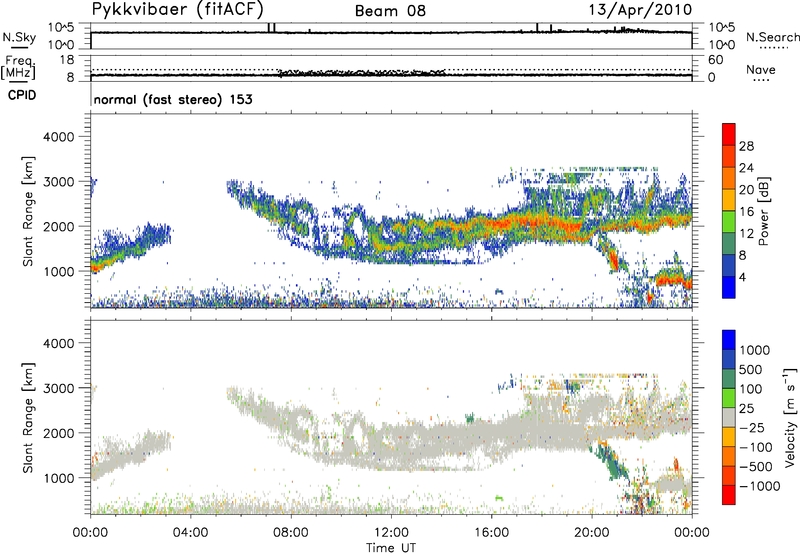Click the 28 label on Power colorbar
The width and height of the screenshot is (800, 554).
746,146
